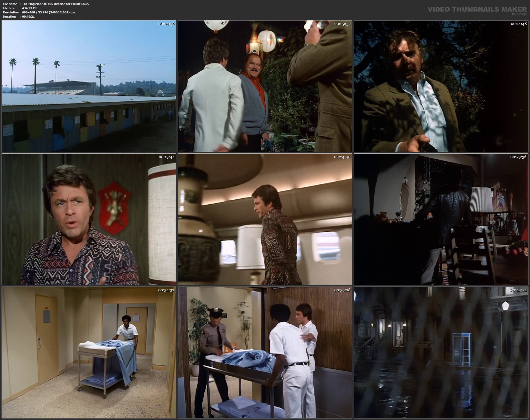Click the '00:44:24' timestamp label
The image size is (530, 420).
coord(519,290)
